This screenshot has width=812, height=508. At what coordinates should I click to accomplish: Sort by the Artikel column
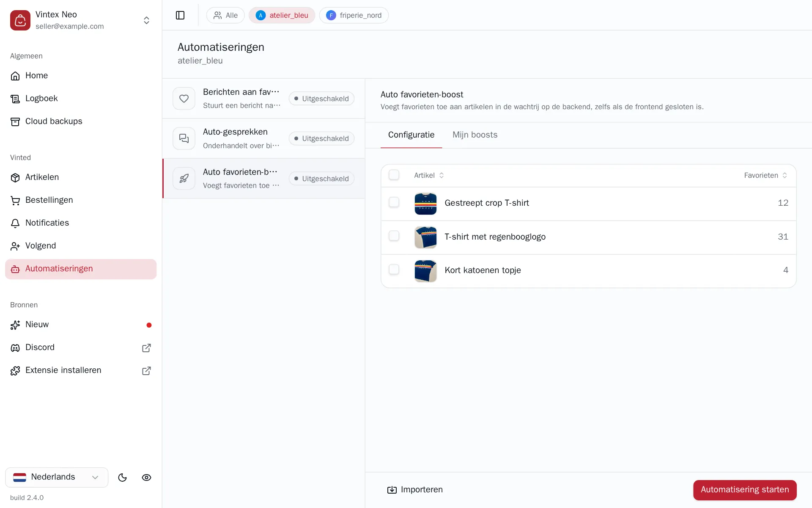[429, 175]
